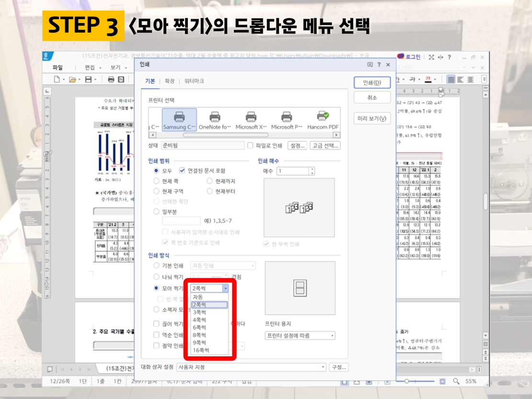
Task: Switch to the 기본 tab
Action: tap(150, 81)
